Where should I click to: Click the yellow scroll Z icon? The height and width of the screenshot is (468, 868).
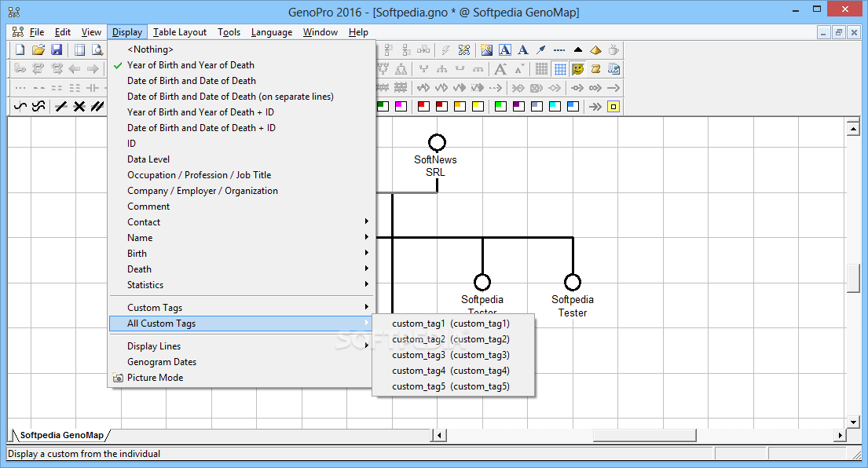pos(595,69)
